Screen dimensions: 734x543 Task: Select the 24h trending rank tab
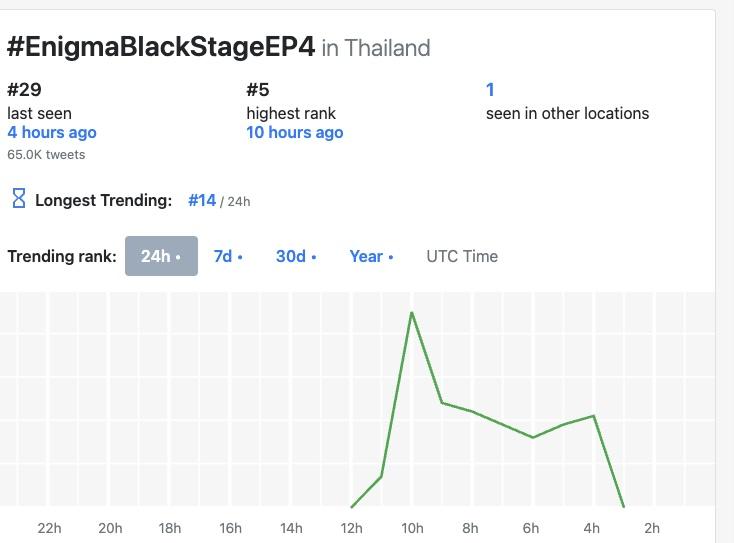pos(161,256)
